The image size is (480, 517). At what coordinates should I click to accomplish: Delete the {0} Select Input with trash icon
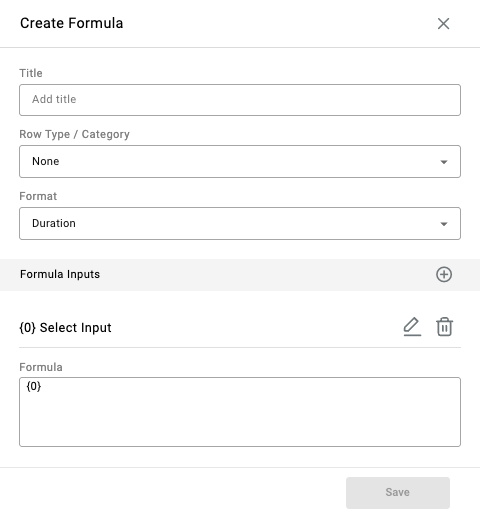coord(444,327)
